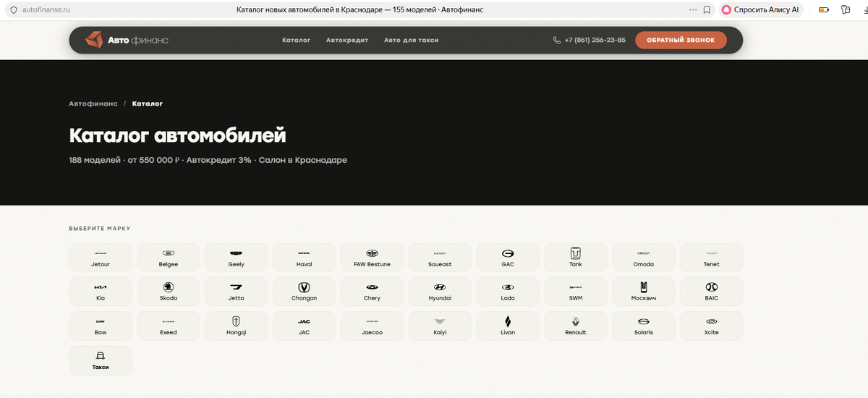
Task: Open site security shield icon
Action: [12, 10]
